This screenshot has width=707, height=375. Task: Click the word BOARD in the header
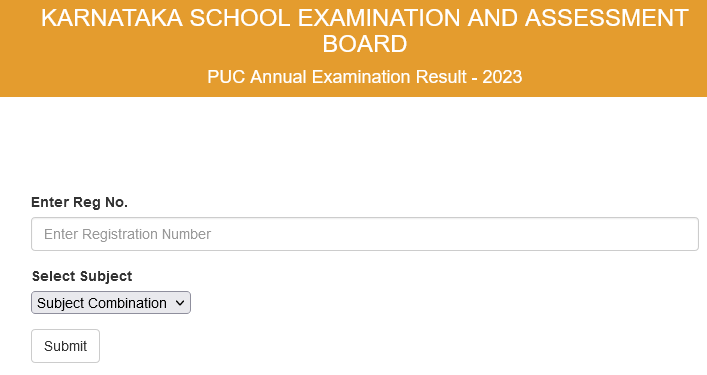tap(365, 44)
